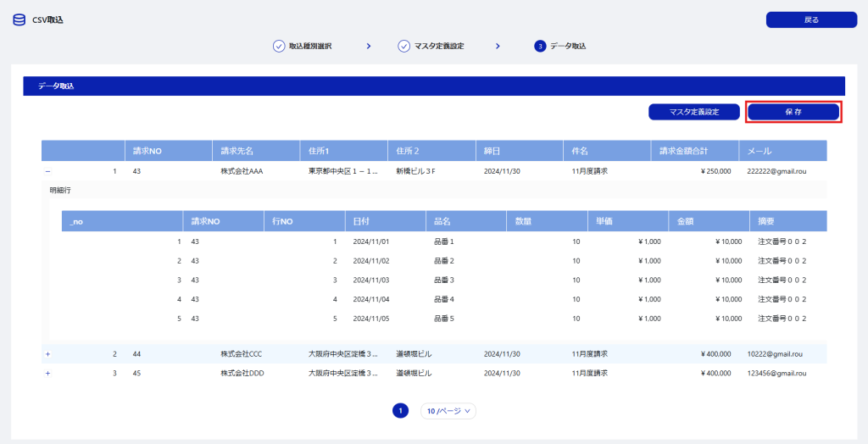
Task: Click the 締日 column header
Action: [x=492, y=151]
